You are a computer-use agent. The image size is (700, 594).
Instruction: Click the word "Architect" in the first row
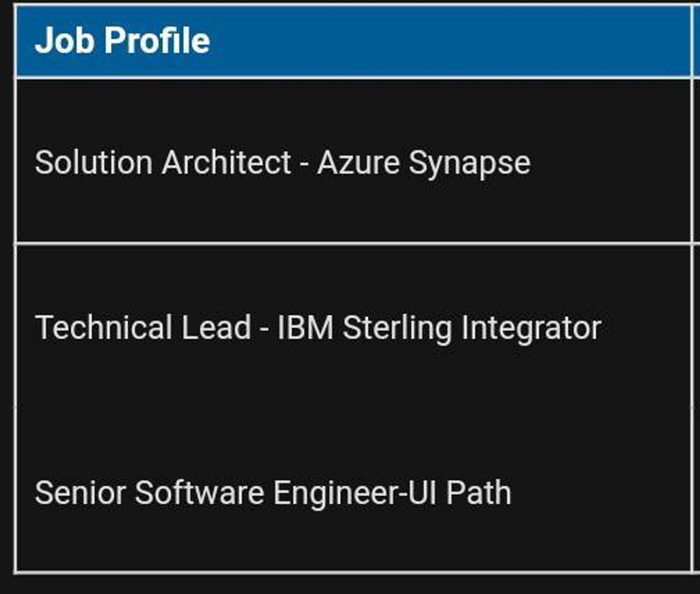click(226, 163)
